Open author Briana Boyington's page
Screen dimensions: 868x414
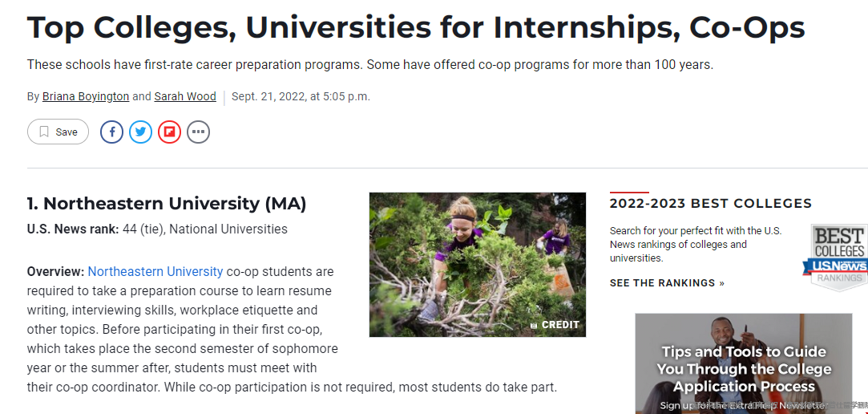coord(86,96)
